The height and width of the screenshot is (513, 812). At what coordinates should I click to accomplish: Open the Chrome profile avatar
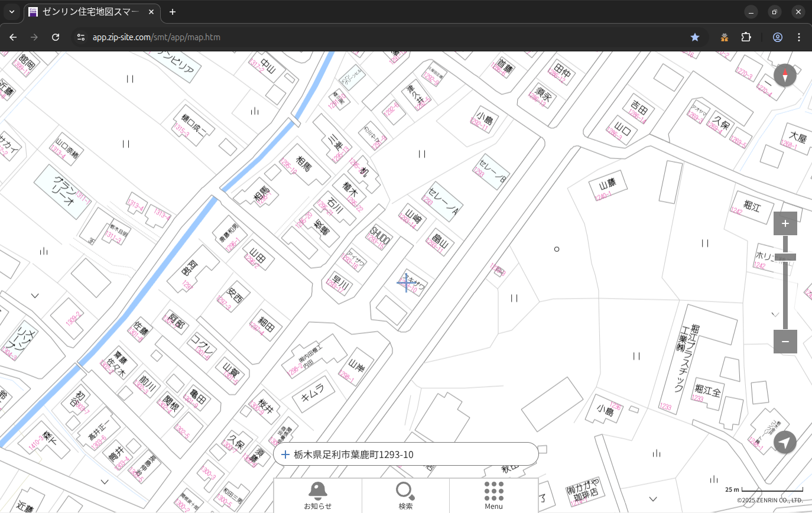click(777, 37)
